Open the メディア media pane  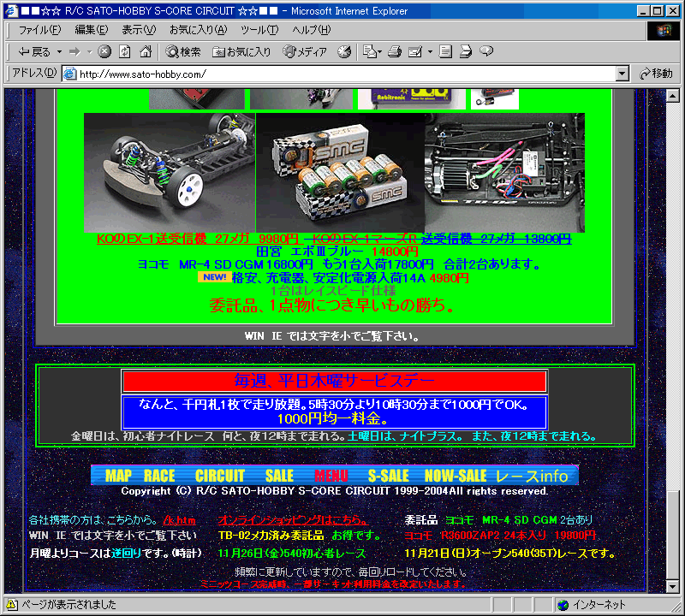click(305, 52)
